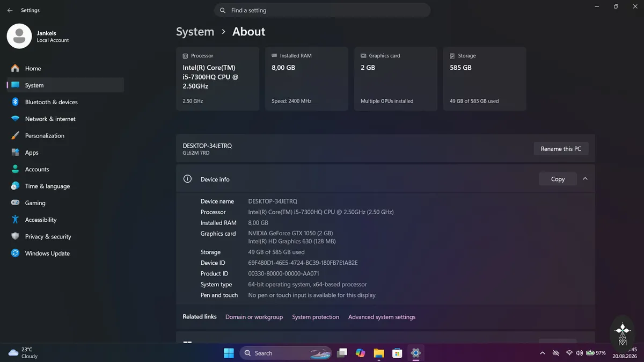644x362 pixels.
Task: Click the muted network tray icon
Action: point(556,353)
